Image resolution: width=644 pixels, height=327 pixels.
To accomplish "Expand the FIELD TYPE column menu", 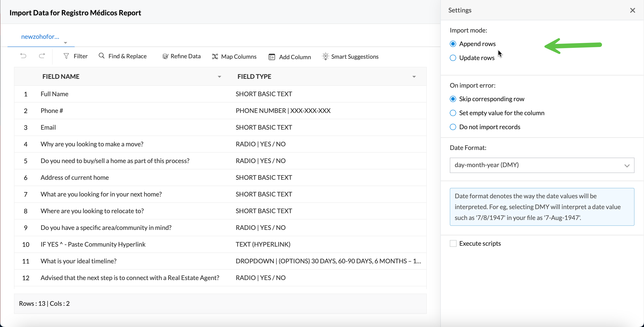I will point(414,77).
